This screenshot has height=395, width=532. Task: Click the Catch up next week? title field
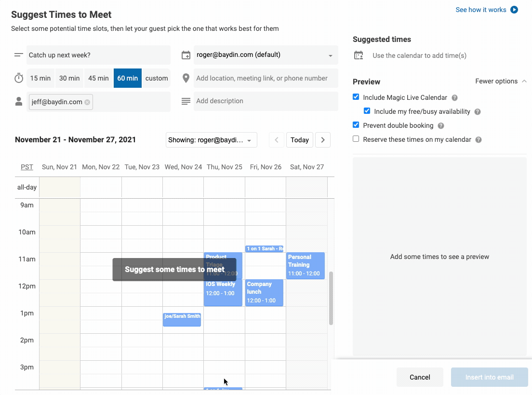(98, 55)
